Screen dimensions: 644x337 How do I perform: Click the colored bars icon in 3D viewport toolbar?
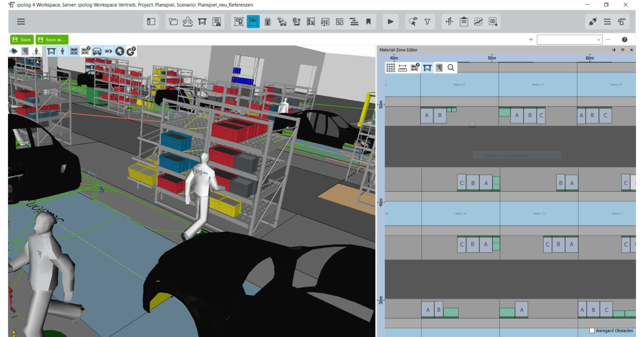click(25, 51)
